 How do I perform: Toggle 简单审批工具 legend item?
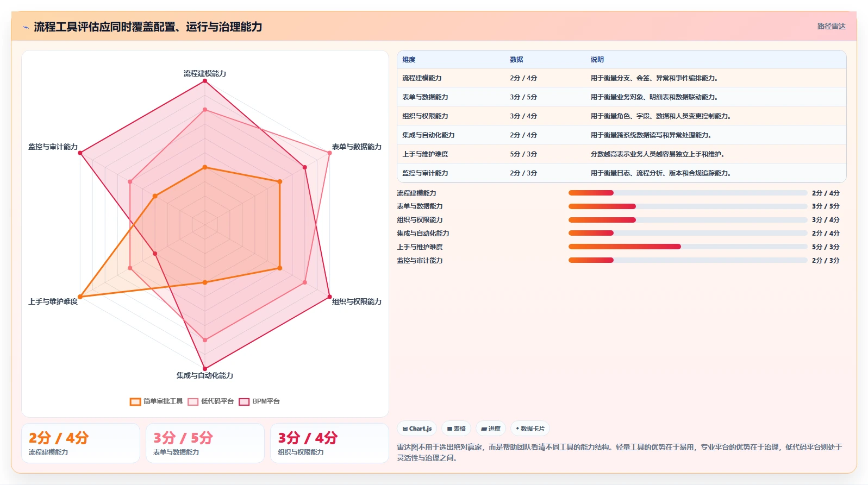point(157,401)
